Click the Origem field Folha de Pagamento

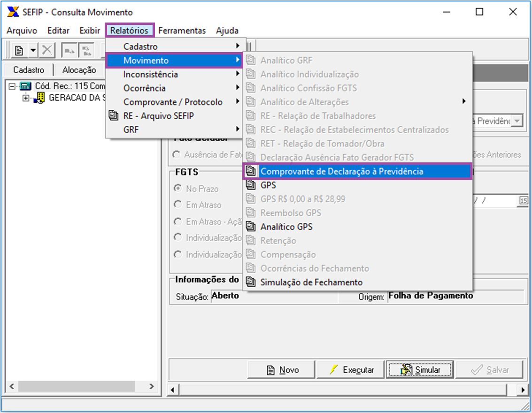pos(455,296)
